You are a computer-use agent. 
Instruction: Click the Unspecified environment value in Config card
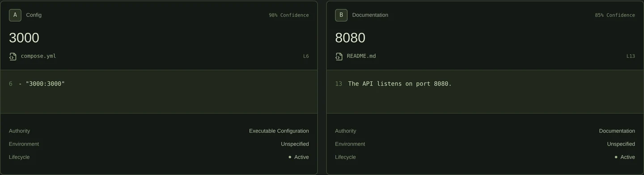coord(295,144)
